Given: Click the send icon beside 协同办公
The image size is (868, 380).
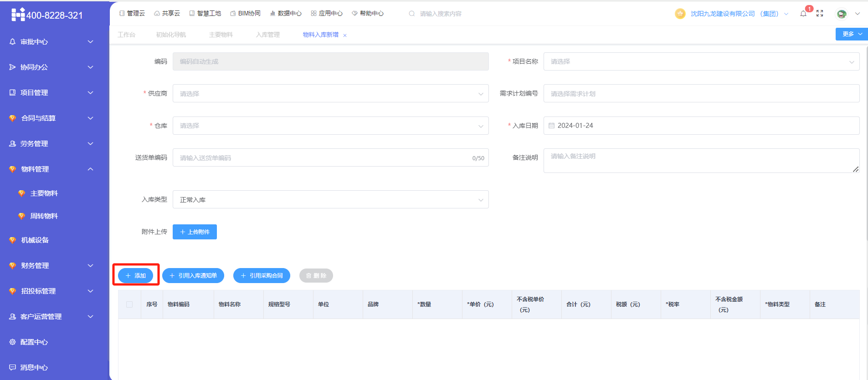Looking at the screenshot, I should click(x=12, y=67).
